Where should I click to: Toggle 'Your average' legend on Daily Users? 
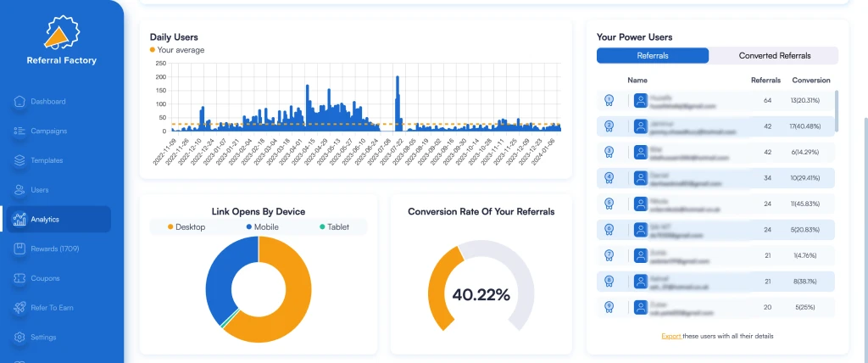coord(177,50)
